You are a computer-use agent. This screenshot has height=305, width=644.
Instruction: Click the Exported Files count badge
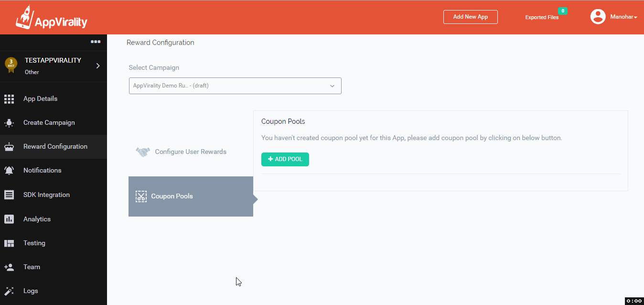[x=563, y=11]
